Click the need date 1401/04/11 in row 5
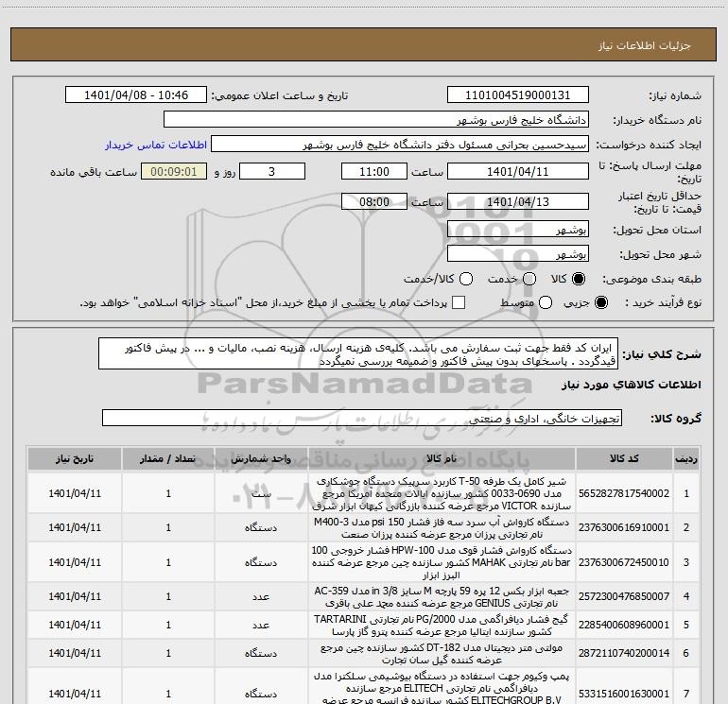Screen dimensions: 728x704 (75, 625)
